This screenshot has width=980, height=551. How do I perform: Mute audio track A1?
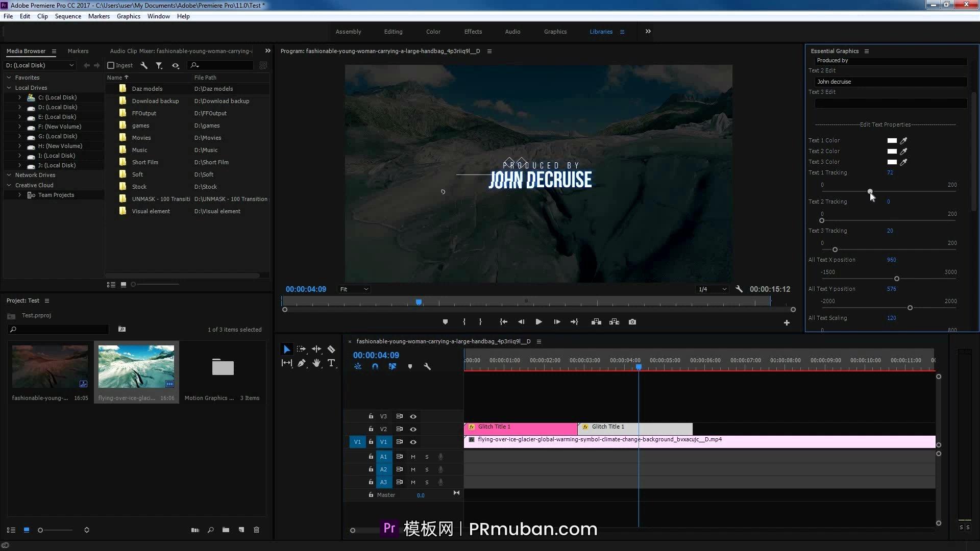(413, 457)
